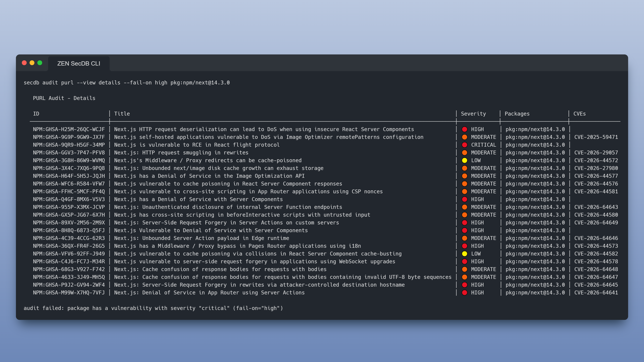Select the ID NPM:GHSA-M99W-X7HQ-7VFJ
644x362 pixels.
[69, 293]
